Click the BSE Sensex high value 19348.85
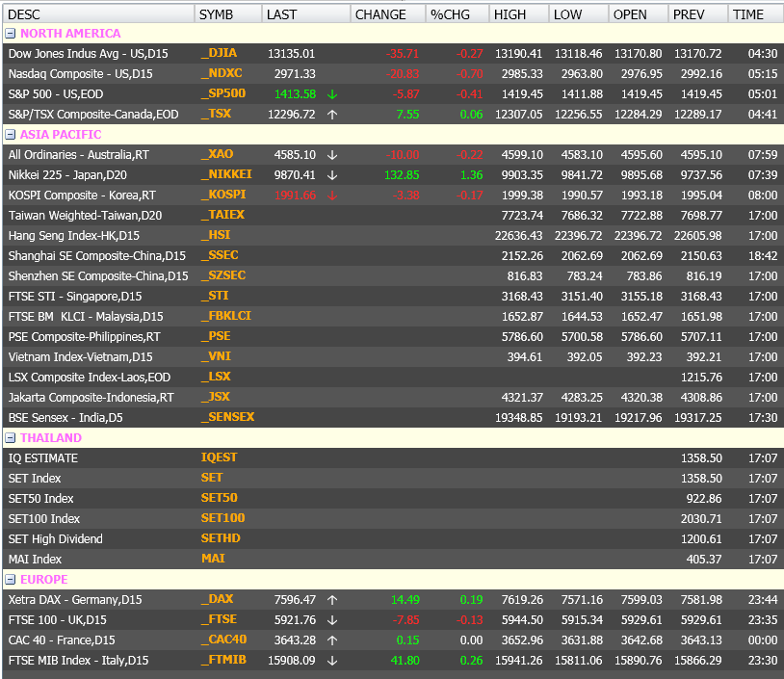 (x=519, y=418)
